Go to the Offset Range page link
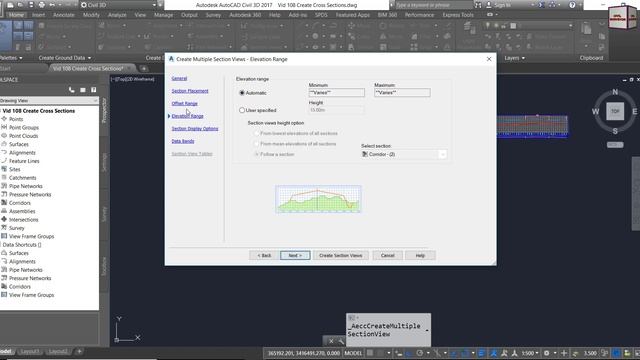Viewport: 640px width, 360px height. pos(184,104)
